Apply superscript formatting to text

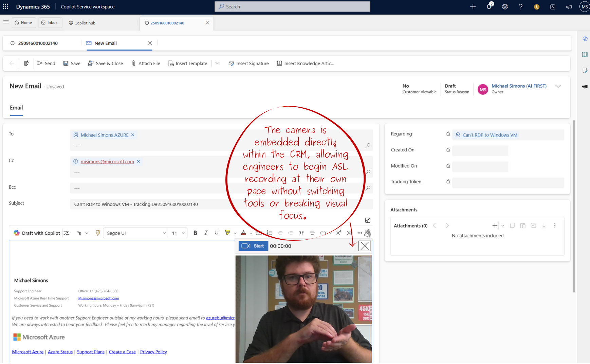[338, 233]
